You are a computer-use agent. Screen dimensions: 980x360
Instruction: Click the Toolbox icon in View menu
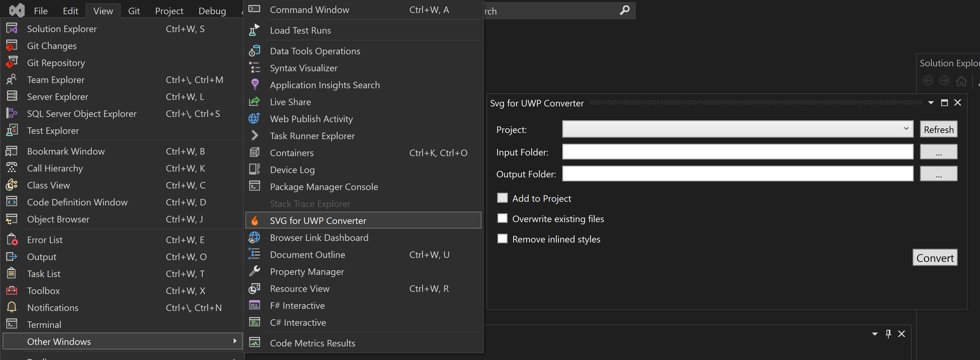point(12,291)
